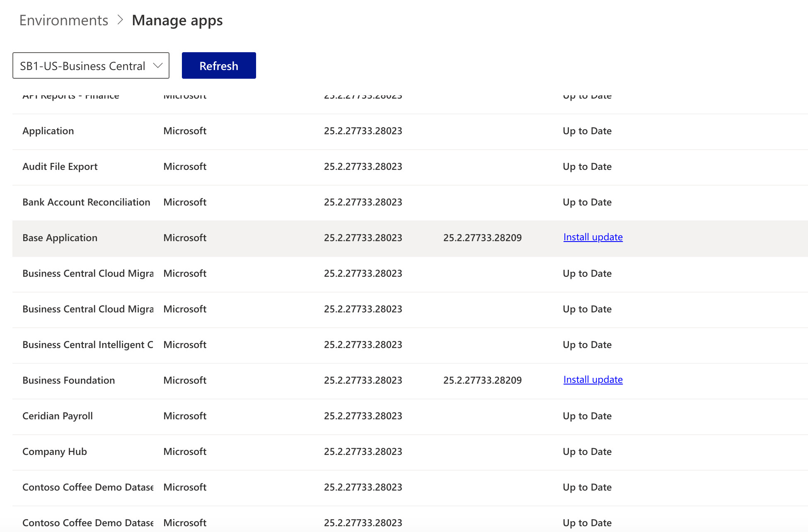Select the Application row name
The width and height of the screenshot is (808, 532).
point(48,131)
